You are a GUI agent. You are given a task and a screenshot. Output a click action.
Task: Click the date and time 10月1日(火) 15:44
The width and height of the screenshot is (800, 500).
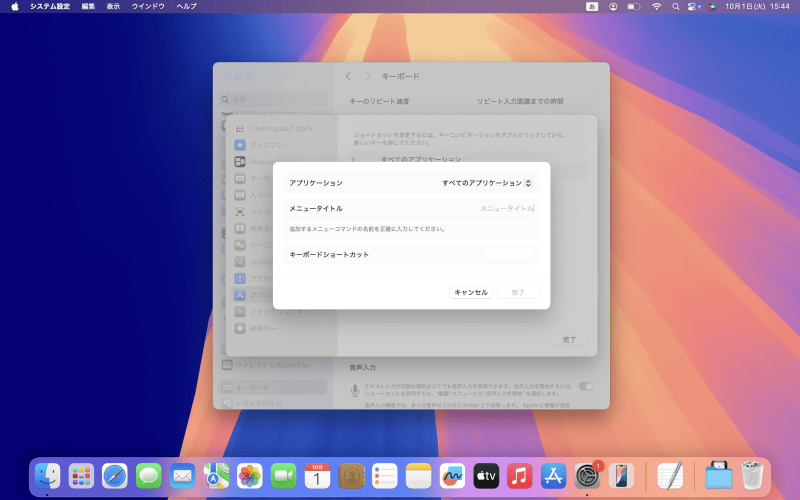758,7
